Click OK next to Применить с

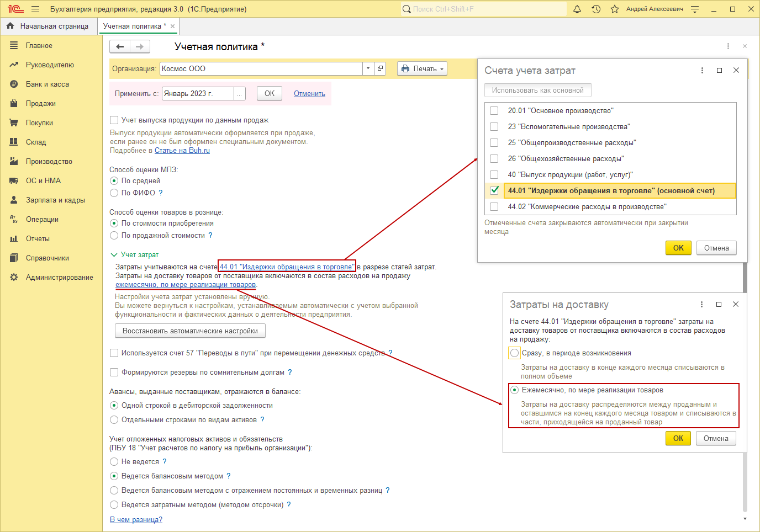270,93
